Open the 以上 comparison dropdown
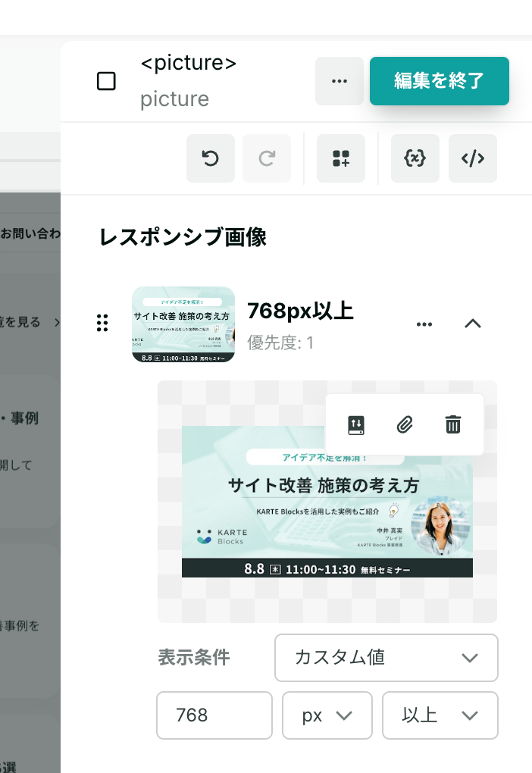This screenshot has height=773, width=532. click(440, 715)
